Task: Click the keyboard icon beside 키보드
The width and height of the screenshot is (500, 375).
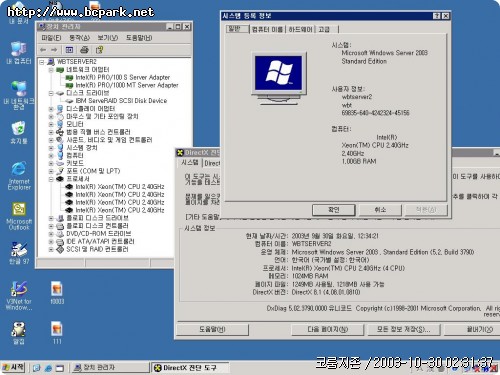Action: 60,163
